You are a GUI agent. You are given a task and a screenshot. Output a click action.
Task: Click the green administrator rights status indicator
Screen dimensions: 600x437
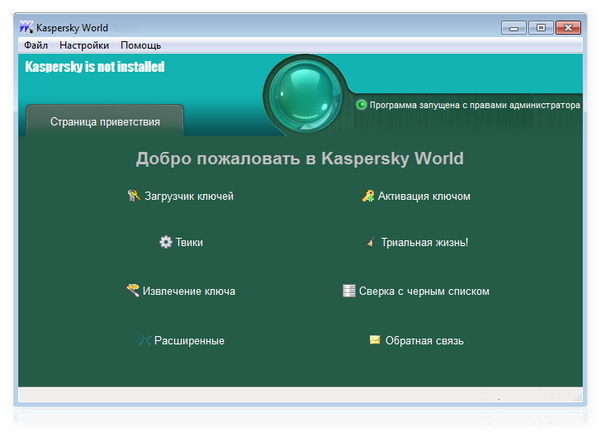pos(362,104)
